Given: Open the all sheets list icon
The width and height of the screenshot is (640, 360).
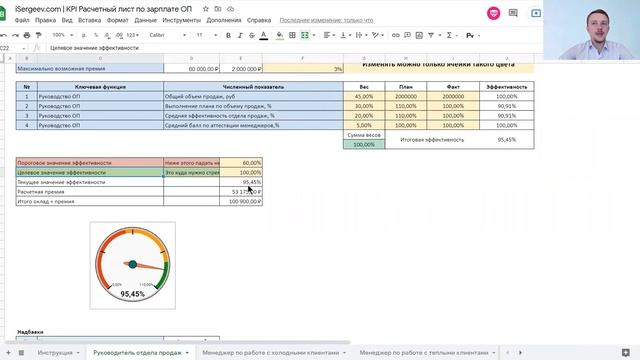Looking at the screenshot, I should (21, 352).
